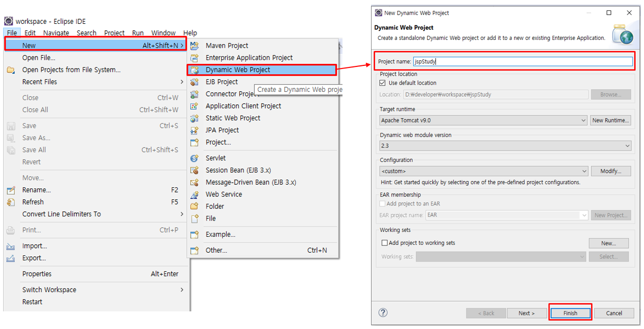Click the Other... wizard icon
The width and height of the screenshot is (644, 329).
click(195, 250)
